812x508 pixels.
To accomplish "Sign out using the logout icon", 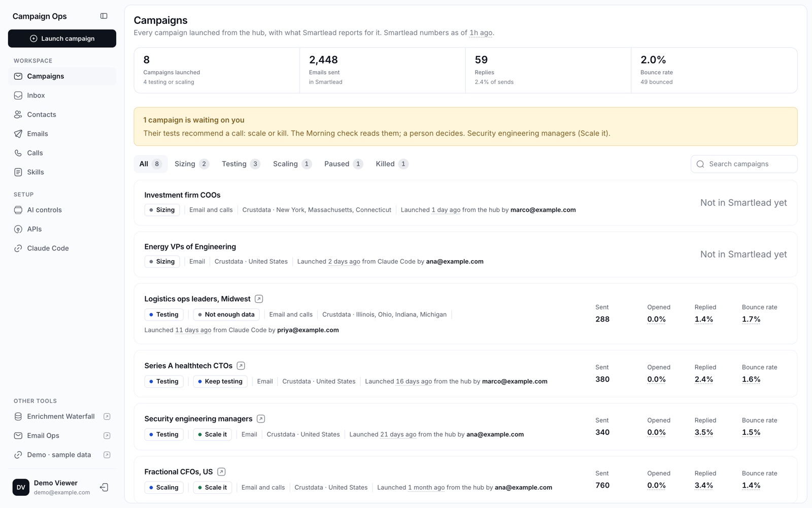I will [104, 487].
